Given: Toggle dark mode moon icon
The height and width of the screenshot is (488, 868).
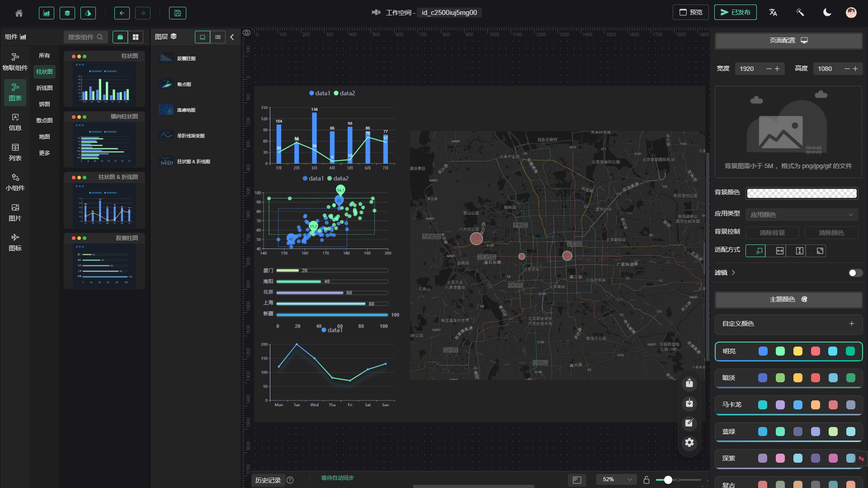Looking at the screenshot, I should [x=827, y=13].
